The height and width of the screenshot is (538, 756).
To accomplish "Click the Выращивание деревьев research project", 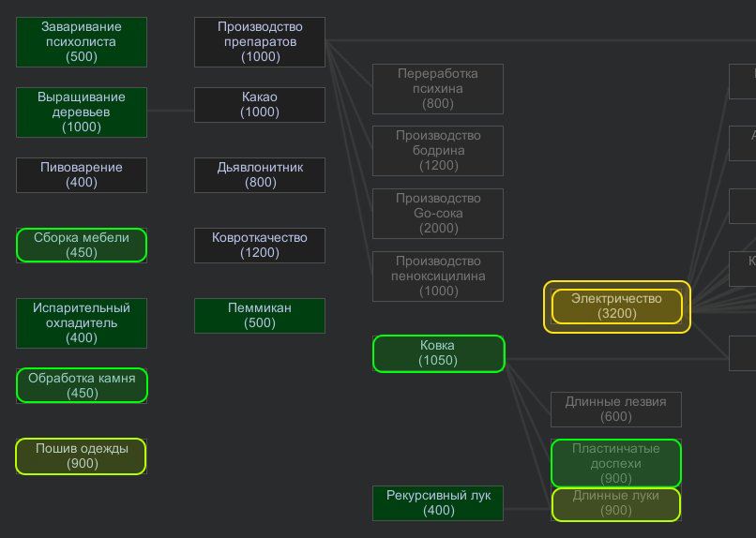I will 82,112.
